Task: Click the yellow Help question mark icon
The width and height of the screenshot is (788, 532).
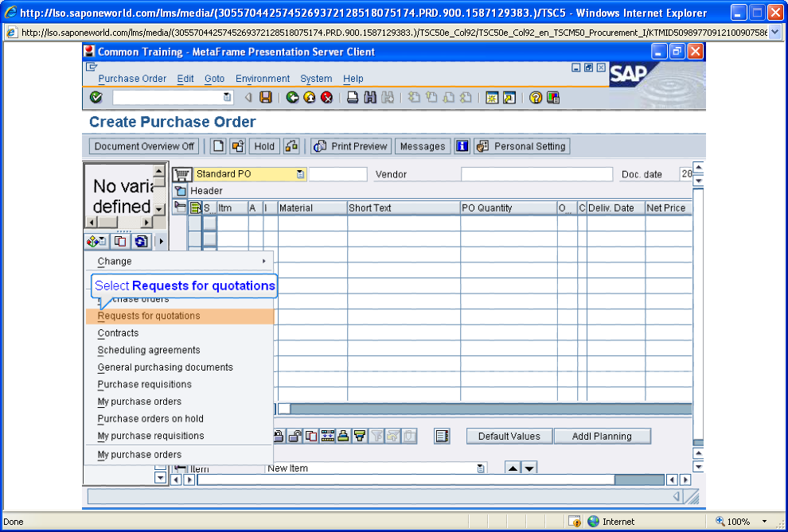Action: (x=536, y=97)
